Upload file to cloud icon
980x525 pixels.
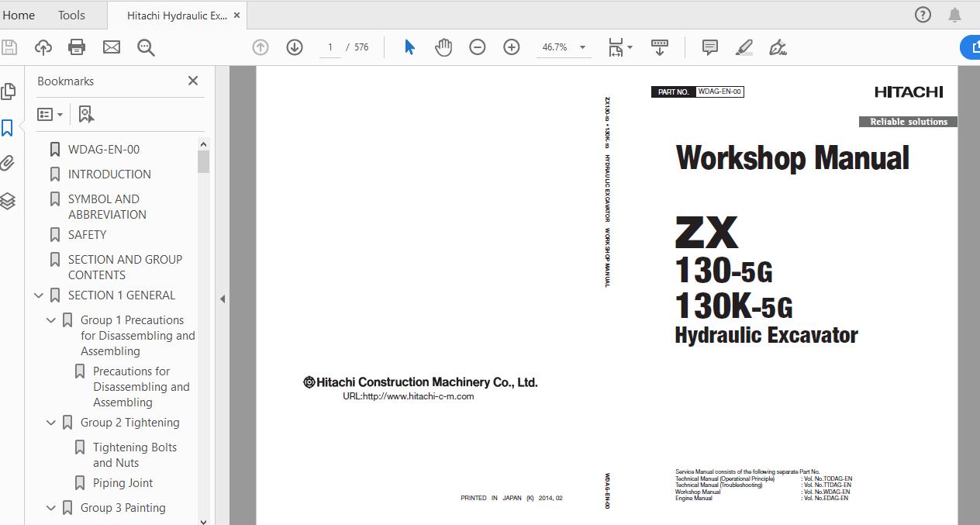coord(43,47)
